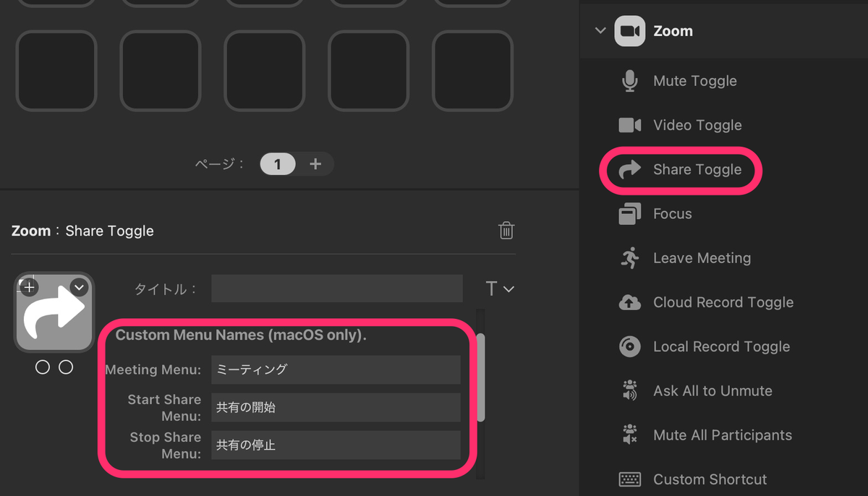Select the Ask All to Unmute icon
Screen dimensions: 868x496
629,390
